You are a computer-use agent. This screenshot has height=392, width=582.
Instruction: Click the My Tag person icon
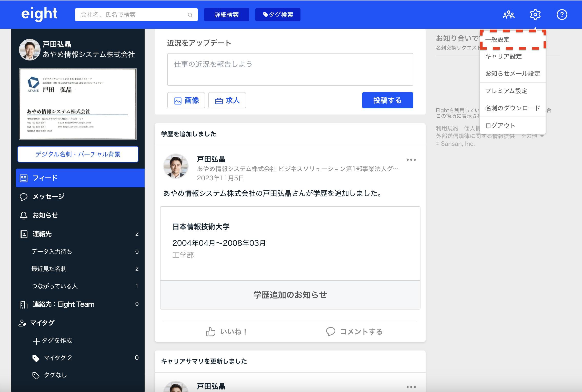click(23, 323)
